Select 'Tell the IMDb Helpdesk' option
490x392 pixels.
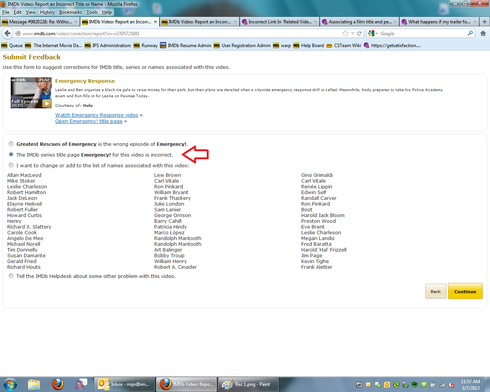pyautogui.click(x=11, y=276)
